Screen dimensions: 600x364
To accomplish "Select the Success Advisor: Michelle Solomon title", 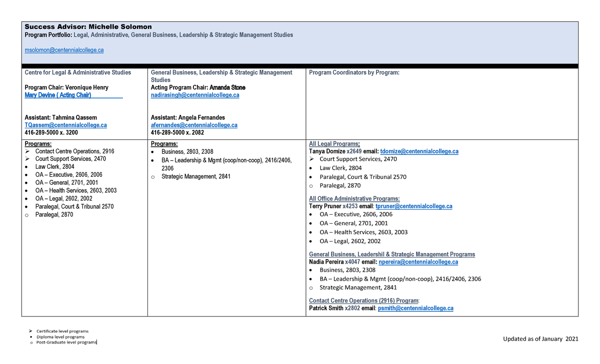I will pos(88,26).
